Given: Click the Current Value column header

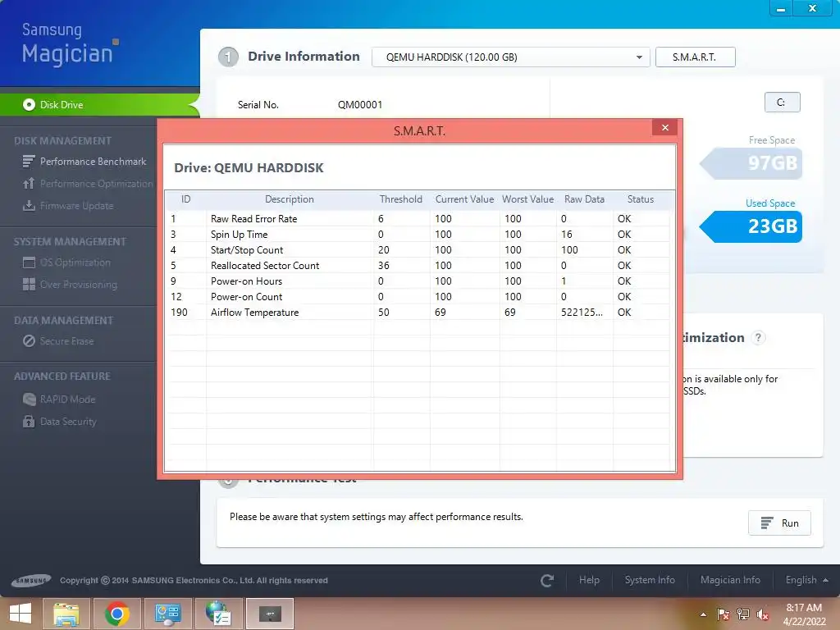Looking at the screenshot, I should coord(464,199).
